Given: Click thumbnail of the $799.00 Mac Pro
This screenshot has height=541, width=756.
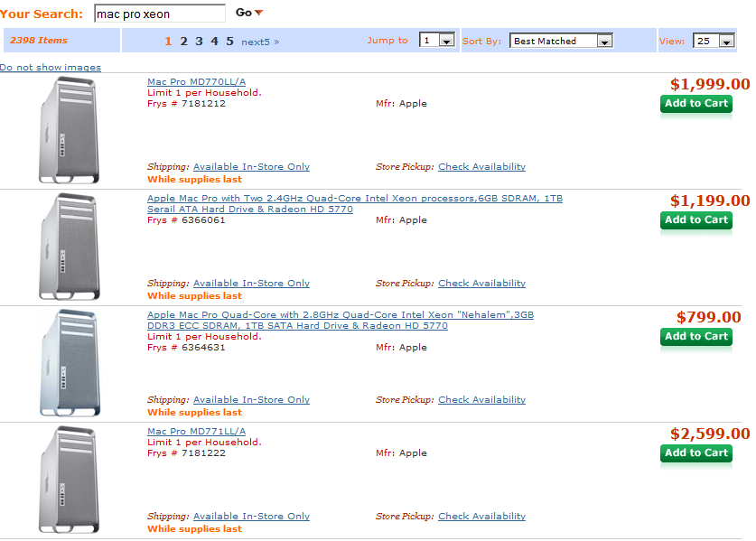Looking at the screenshot, I should click(x=69, y=364).
